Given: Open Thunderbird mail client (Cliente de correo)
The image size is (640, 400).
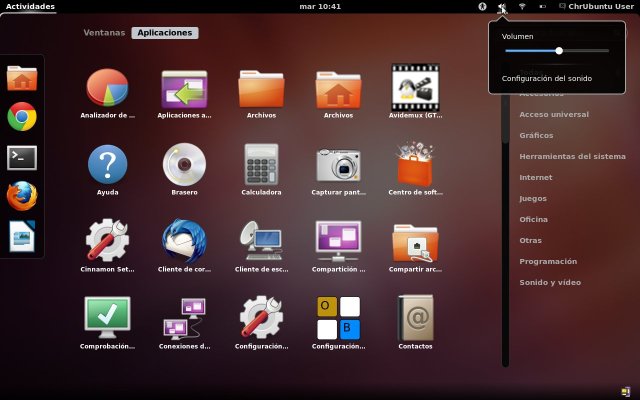Looking at the screenshot, I should click(184, 241).
